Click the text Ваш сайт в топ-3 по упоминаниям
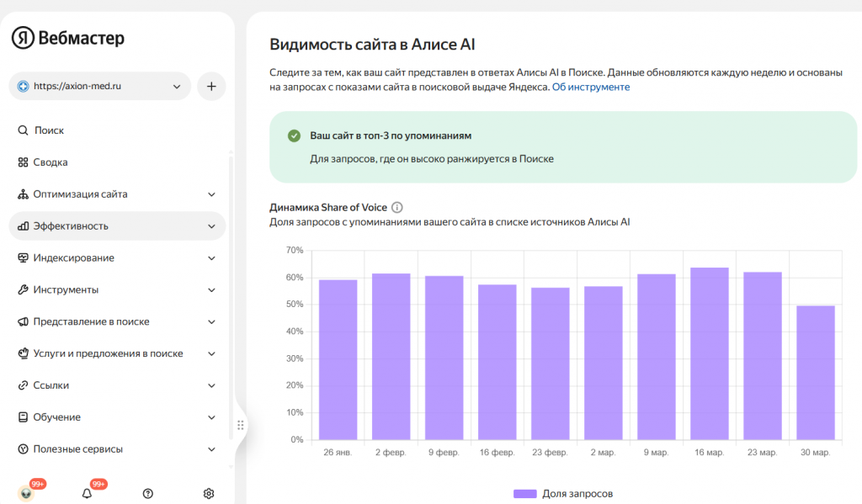This screenshot has width=862, height=504. pyautogui.click(x=391, y=135)
